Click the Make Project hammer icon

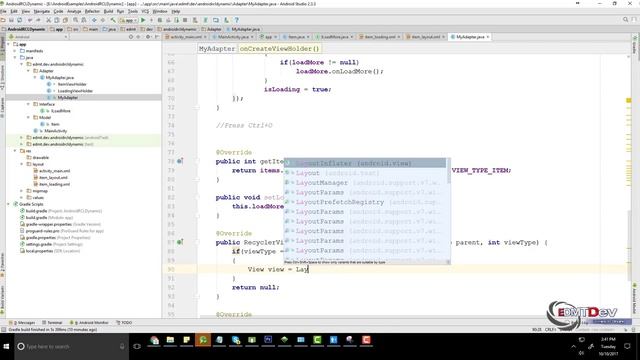coord(113,20)
